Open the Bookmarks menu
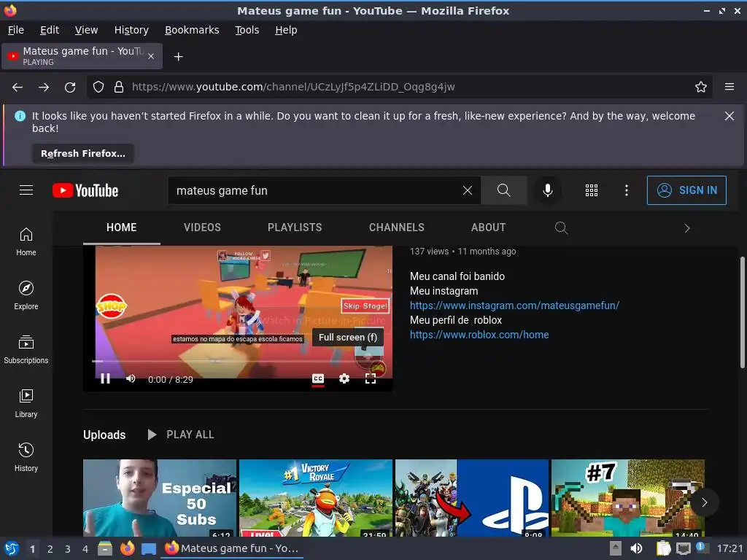 (x=192, y=30)
